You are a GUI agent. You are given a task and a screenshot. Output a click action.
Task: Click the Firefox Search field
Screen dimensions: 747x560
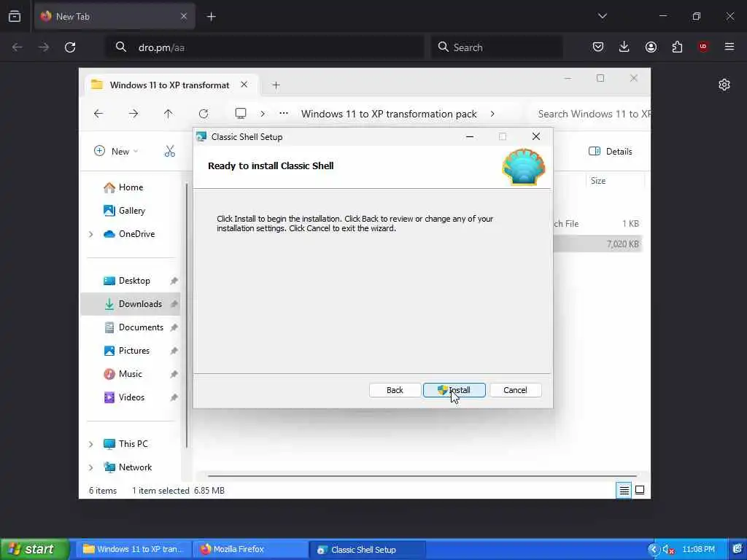(497, 47)
